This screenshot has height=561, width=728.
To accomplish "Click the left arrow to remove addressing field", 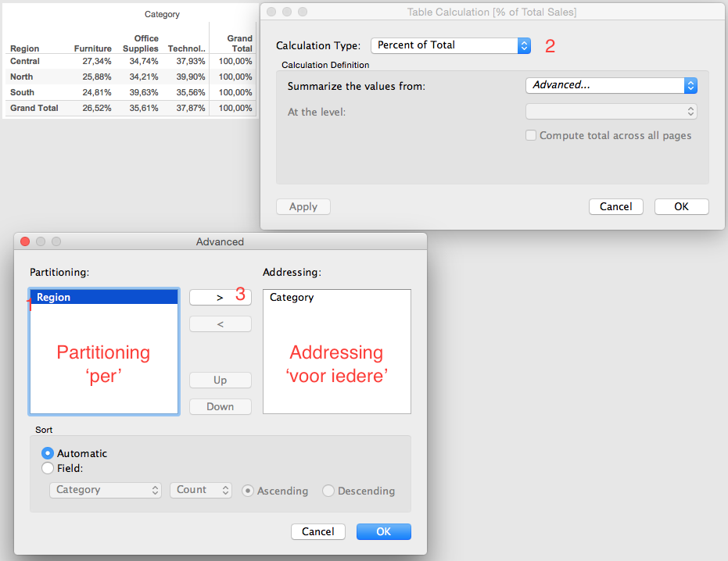I will [x=220, y=323].
